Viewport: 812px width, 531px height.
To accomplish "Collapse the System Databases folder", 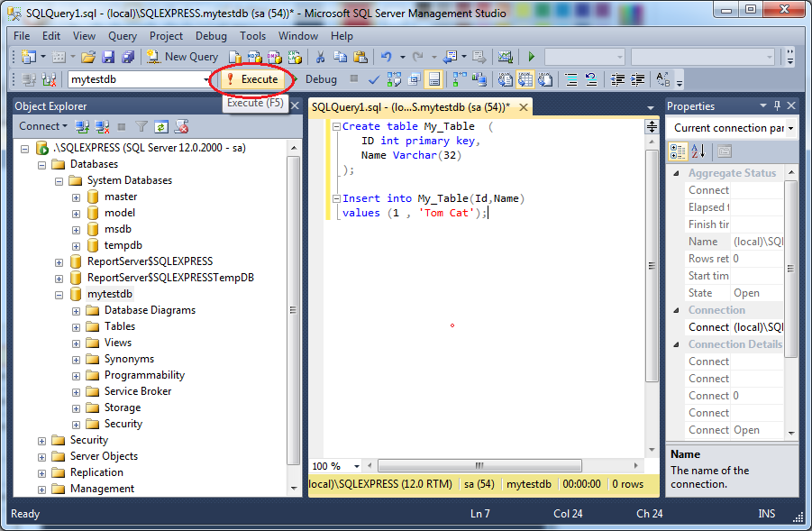I will pyautogui.click(x=59, y=181).
